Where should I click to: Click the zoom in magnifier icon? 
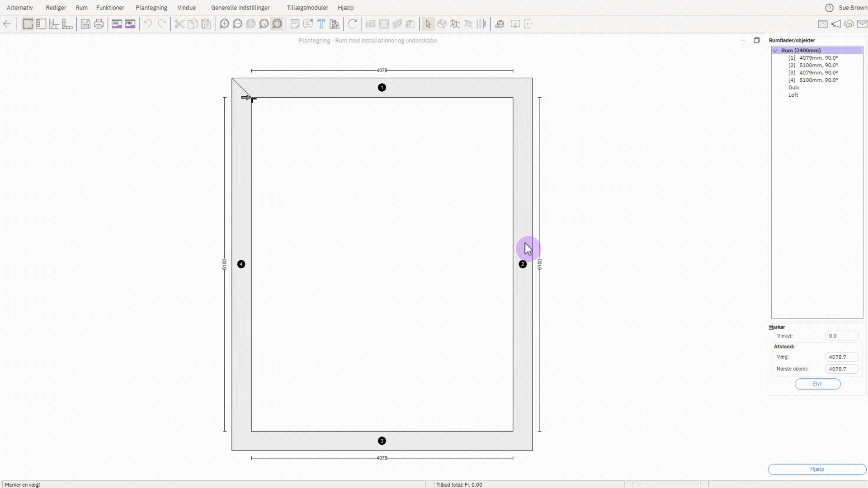click(x=224, y=24)
